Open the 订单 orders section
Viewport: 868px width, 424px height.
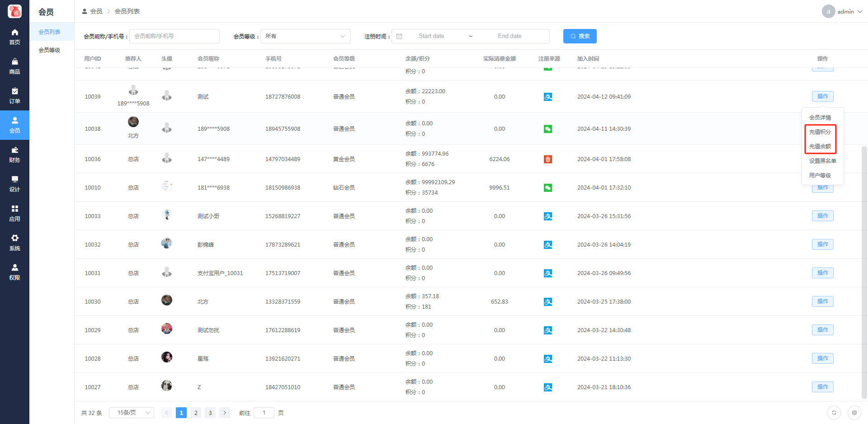click(x=14, y=95)
